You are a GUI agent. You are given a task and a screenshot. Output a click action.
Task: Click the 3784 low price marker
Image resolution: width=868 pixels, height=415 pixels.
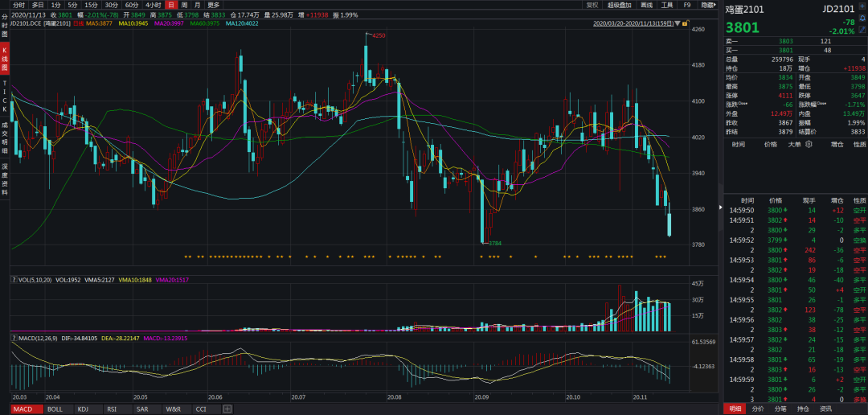click(495, 243)
